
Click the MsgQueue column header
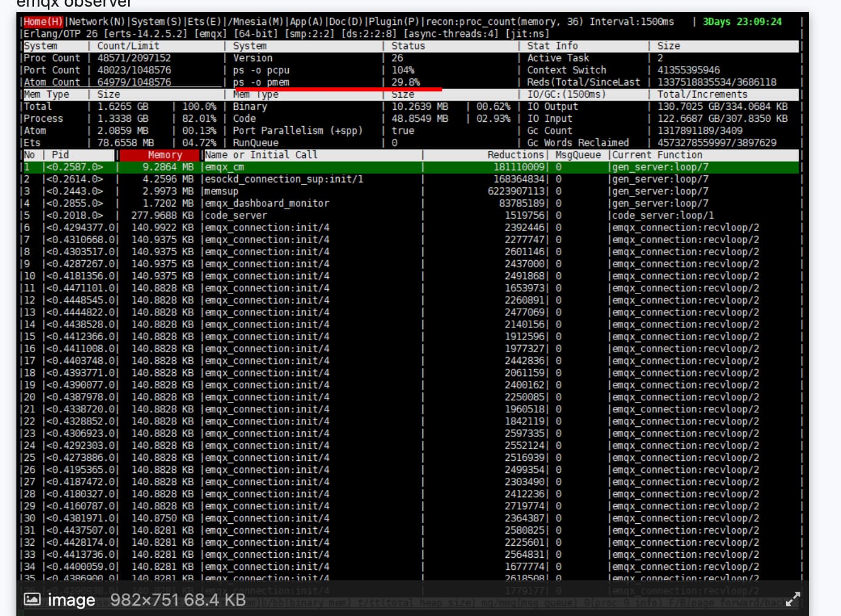pos(578,155)
